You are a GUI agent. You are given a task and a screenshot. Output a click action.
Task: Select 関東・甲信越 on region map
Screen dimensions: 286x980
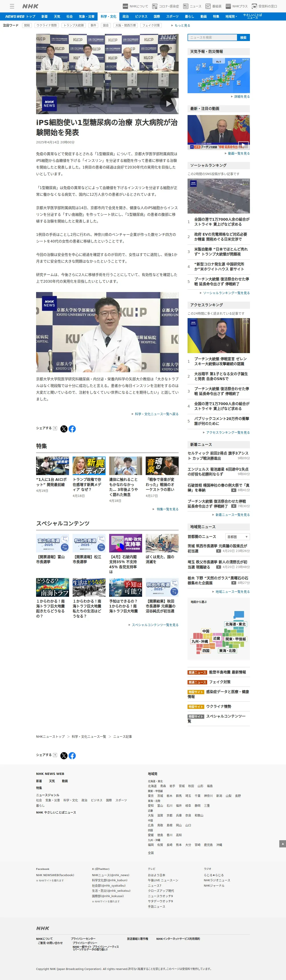pyautogui.click(x=235, y=639)
